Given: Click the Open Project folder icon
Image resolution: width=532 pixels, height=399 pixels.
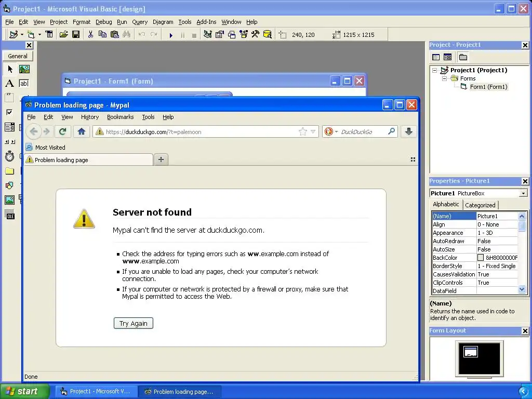Looking at the screenshot, I should coord(63,34).
